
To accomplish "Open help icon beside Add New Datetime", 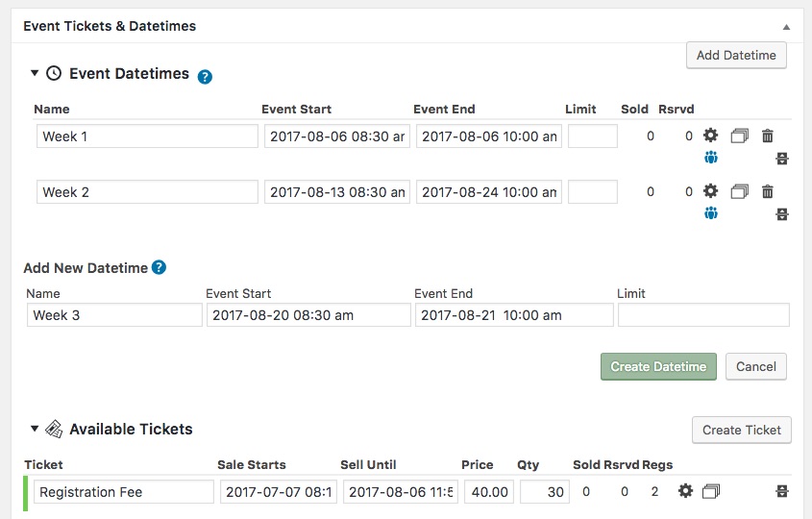I will pos(160,268).
